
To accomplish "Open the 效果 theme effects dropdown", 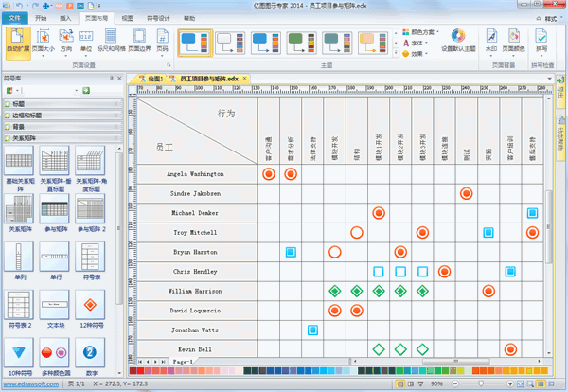I will (x=416, y=54).
